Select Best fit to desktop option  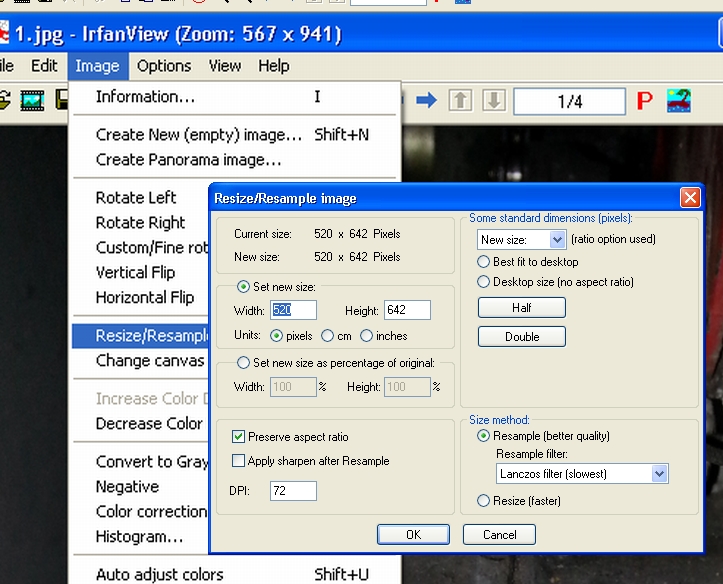(x=483, y=262)
